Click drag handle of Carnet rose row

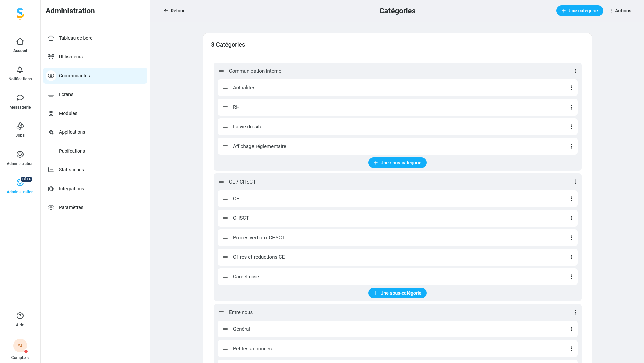point(225,277)
